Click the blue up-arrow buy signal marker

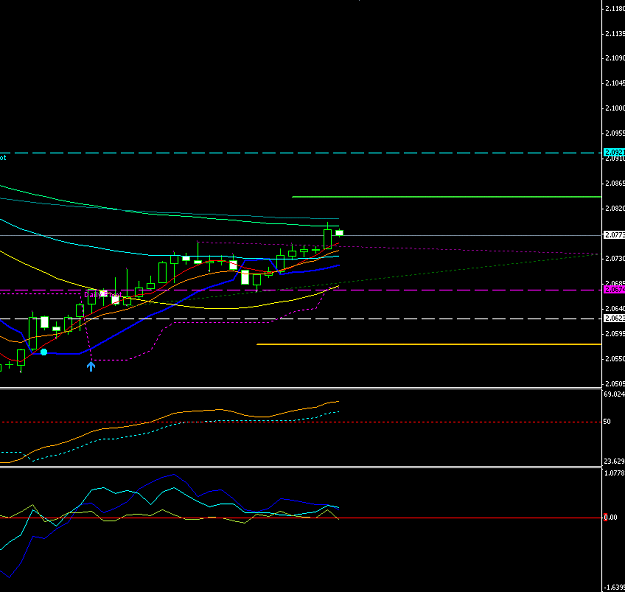click(91, 366)
